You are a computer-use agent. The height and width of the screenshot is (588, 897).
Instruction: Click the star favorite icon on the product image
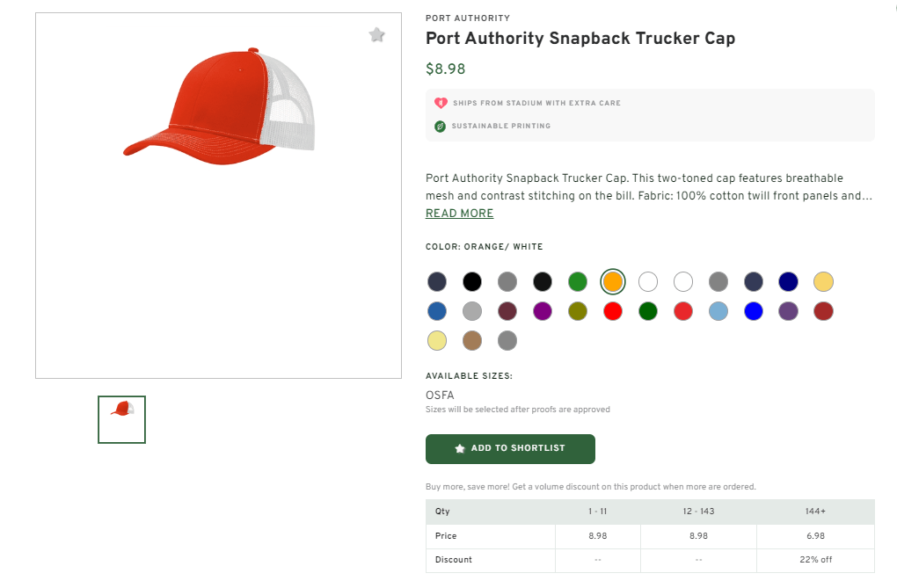(x=377, y=34)
